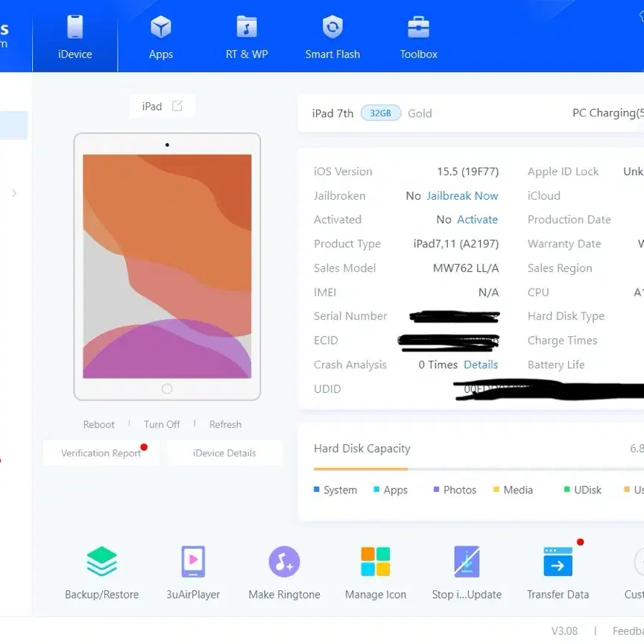The width and height of the screenshot is (644, 644).
Task: Click the Gold color label
Action: [x=420, y=113]
